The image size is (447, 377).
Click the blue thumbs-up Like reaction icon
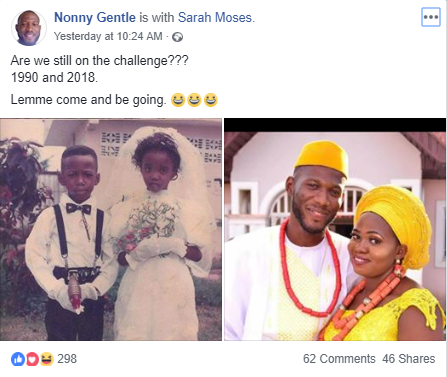coord(18,359)
